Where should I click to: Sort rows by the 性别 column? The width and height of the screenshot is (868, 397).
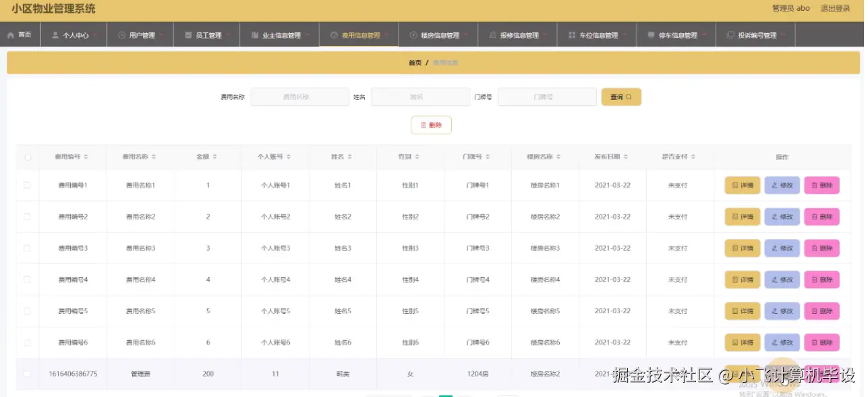[x=417, y=157]
